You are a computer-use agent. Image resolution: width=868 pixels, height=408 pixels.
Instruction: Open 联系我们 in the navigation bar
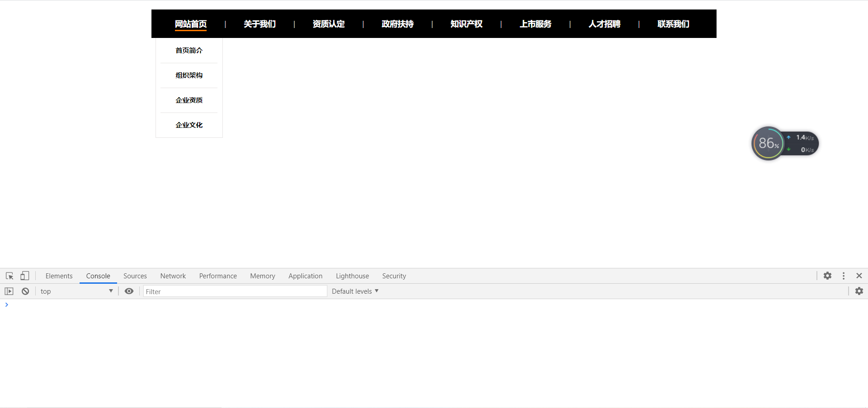click(x=674, y=24)
